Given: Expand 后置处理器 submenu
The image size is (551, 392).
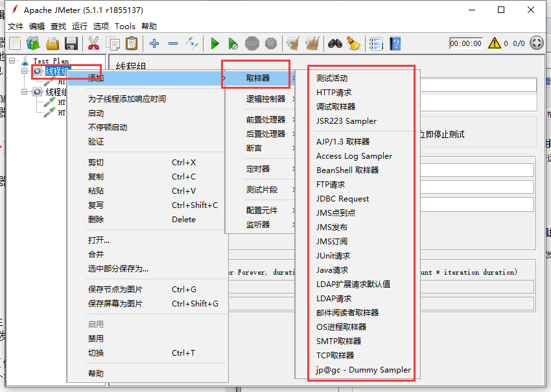Looking at the screenshot, I should point(260,134).
